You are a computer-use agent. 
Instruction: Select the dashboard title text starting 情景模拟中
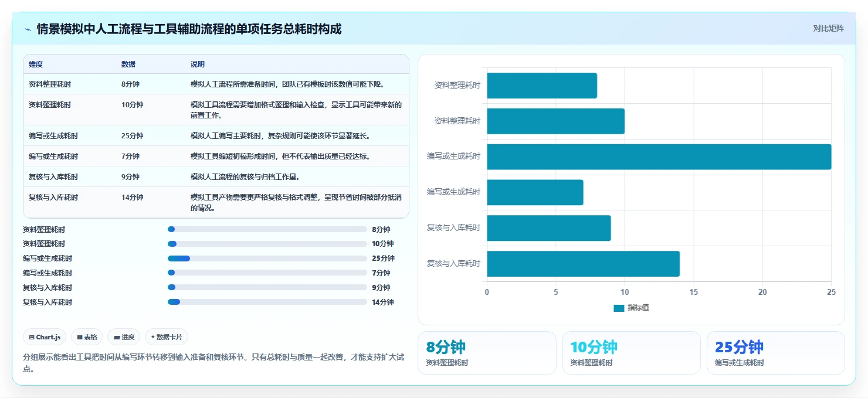coord(189,29)
